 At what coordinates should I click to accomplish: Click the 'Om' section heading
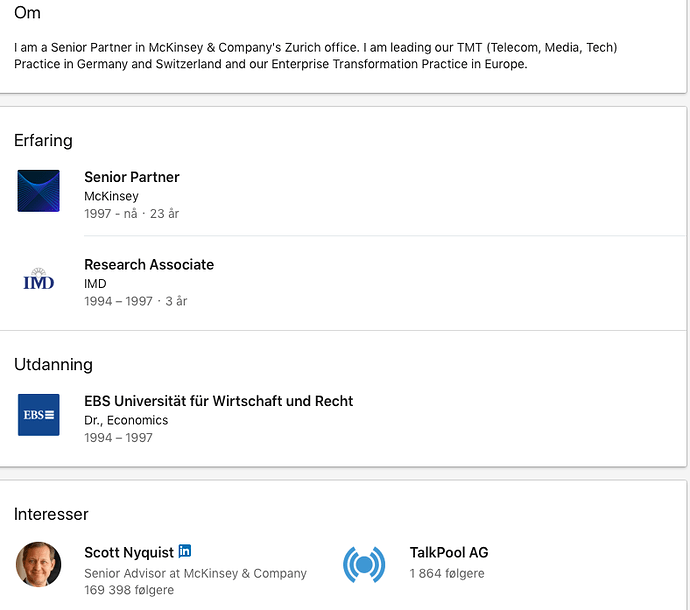27,13
